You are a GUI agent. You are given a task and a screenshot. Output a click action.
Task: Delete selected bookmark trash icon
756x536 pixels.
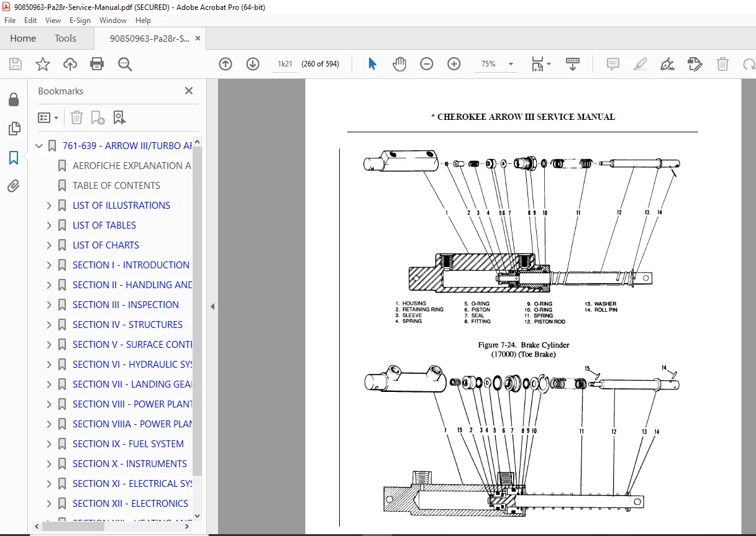(76, 117)
